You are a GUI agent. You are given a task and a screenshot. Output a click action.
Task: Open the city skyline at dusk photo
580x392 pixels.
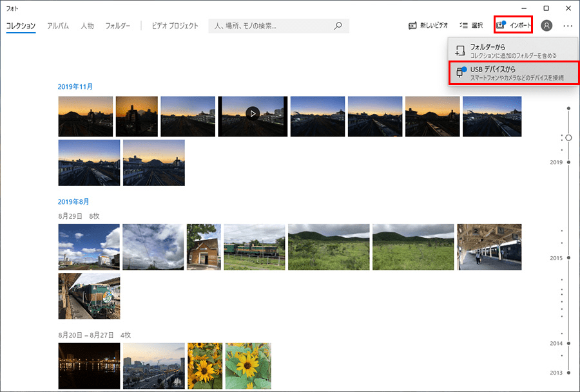pos(154,366)
